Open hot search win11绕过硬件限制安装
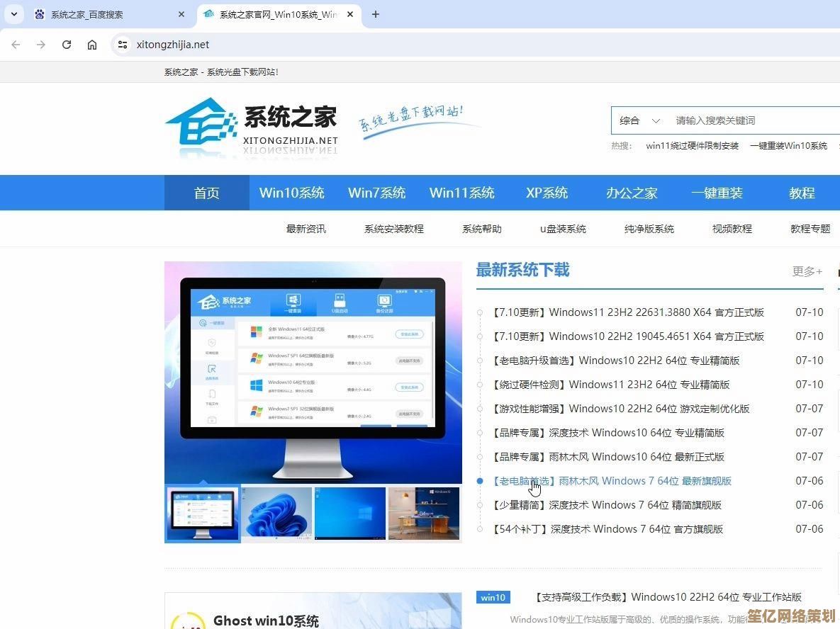The width and height of the screenshot is (840, 629). tap(692, 146)
